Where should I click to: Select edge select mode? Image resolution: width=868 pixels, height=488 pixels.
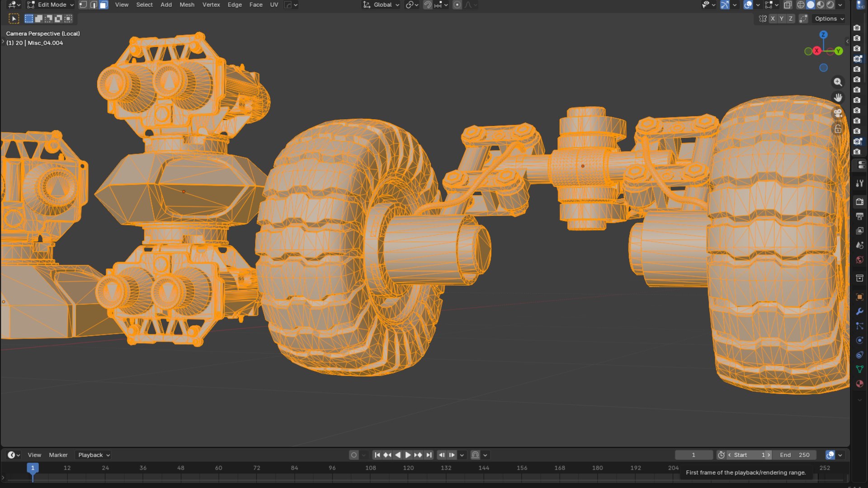94,5
